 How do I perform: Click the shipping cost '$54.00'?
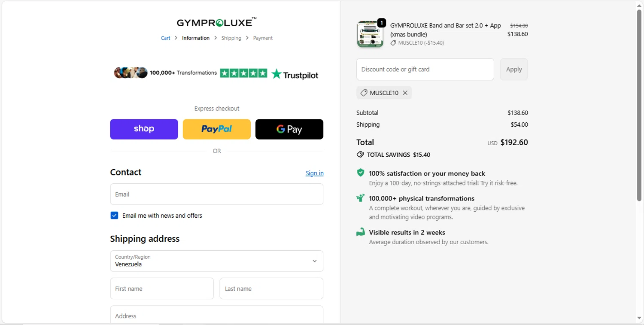coord(519,125)
